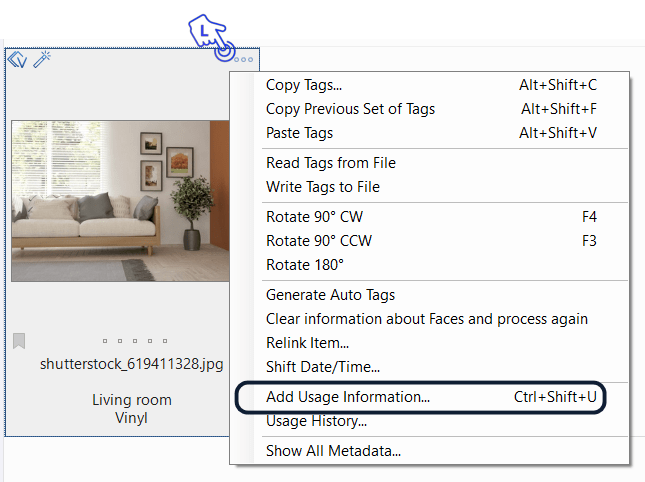The height and width of the screenshot is (482, 645).
Task: Set rating using the first rating dot
Action: [105, 341]
